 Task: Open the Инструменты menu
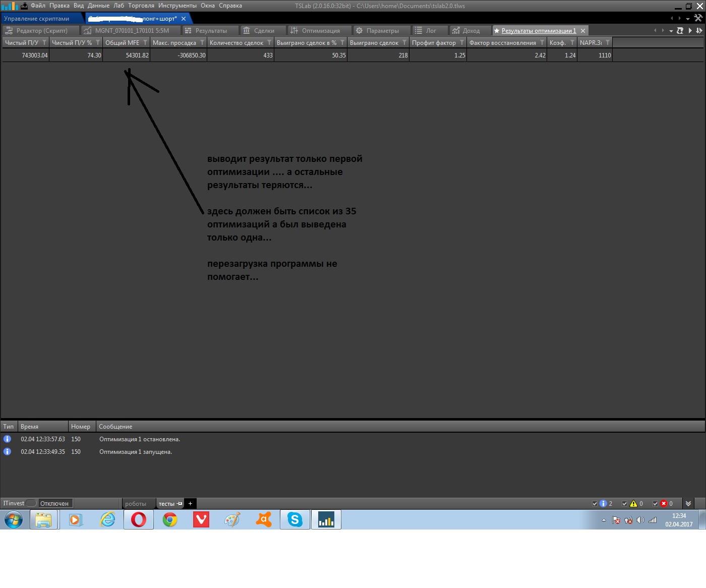[178, 6]
